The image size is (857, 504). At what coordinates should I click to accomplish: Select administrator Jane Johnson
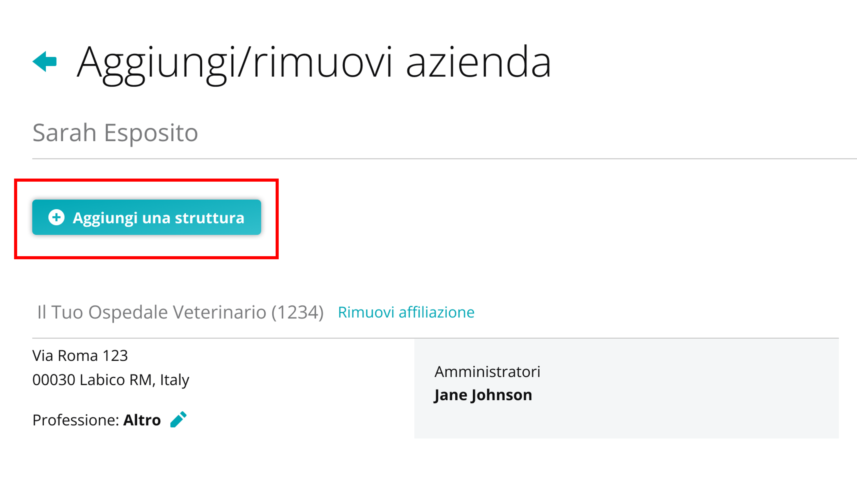coord(483,395)
